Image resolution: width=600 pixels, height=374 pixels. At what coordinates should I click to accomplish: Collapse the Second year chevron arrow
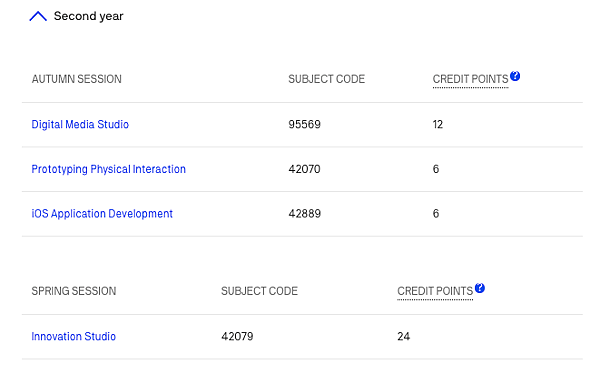tap(38, 16)
